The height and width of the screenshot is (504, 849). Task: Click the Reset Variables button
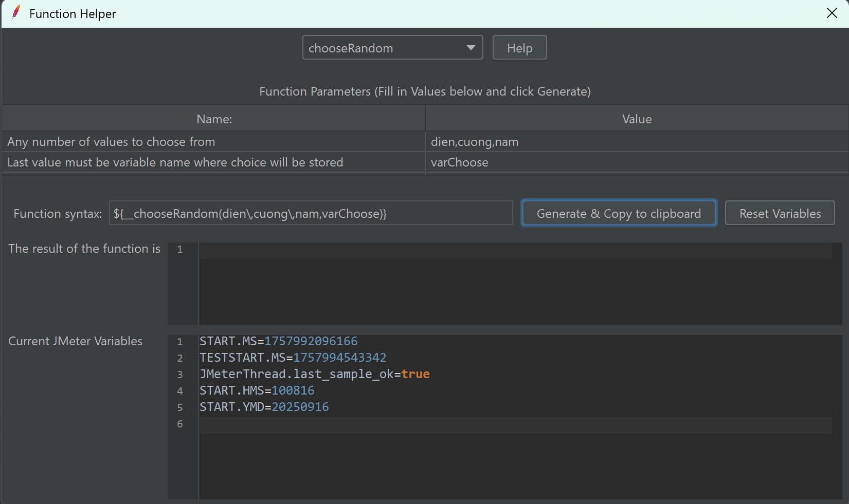tap(780, 213)
